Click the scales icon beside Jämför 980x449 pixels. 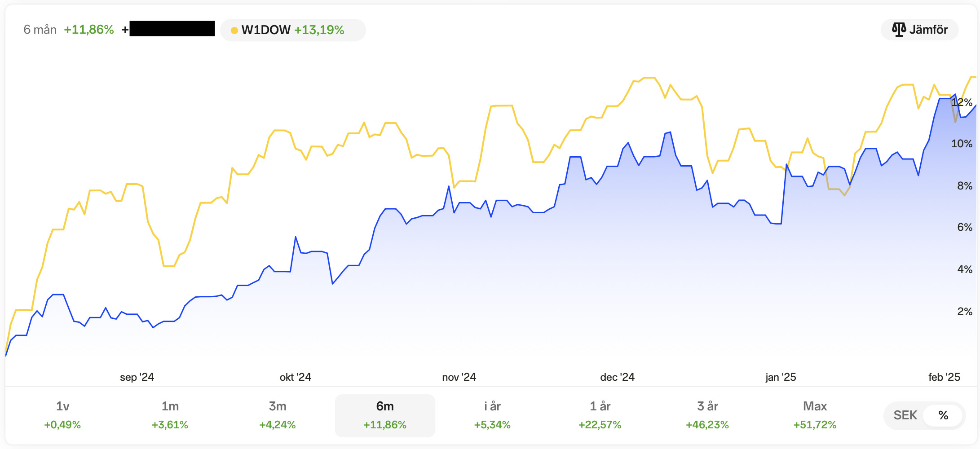tap(899, 30)
